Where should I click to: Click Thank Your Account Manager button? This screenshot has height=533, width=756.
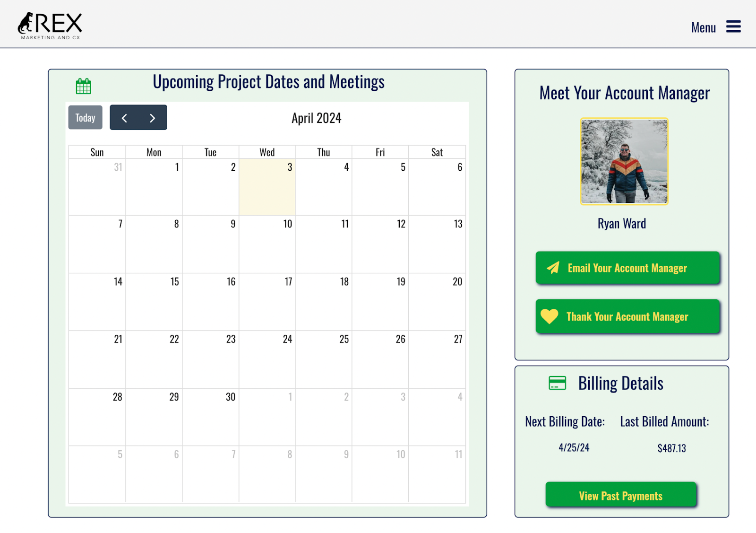click(x=627, y=316)
